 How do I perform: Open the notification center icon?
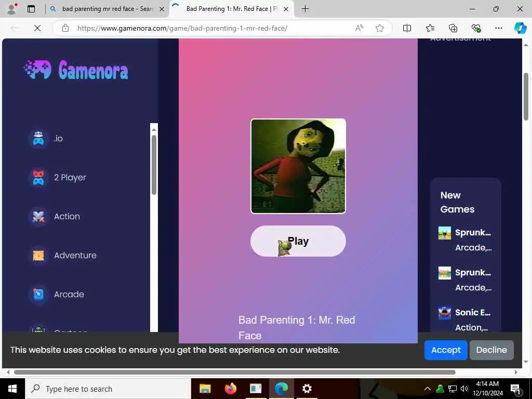(515, 389)
